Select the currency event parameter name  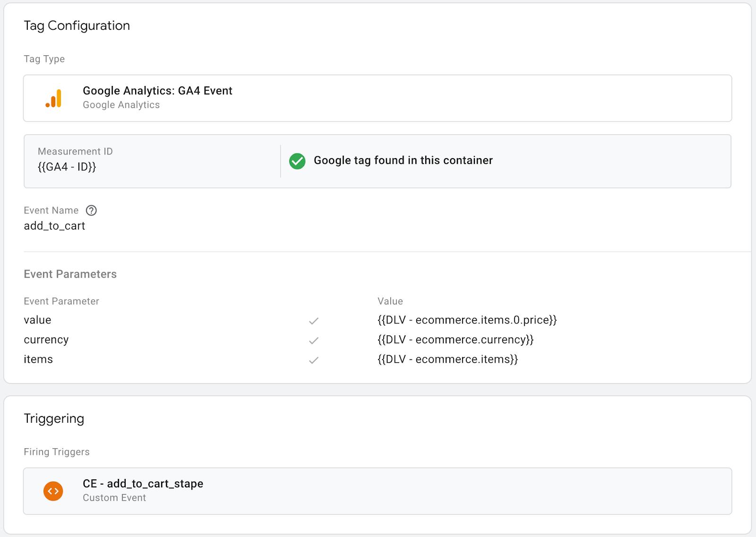(x=46, y=340)
